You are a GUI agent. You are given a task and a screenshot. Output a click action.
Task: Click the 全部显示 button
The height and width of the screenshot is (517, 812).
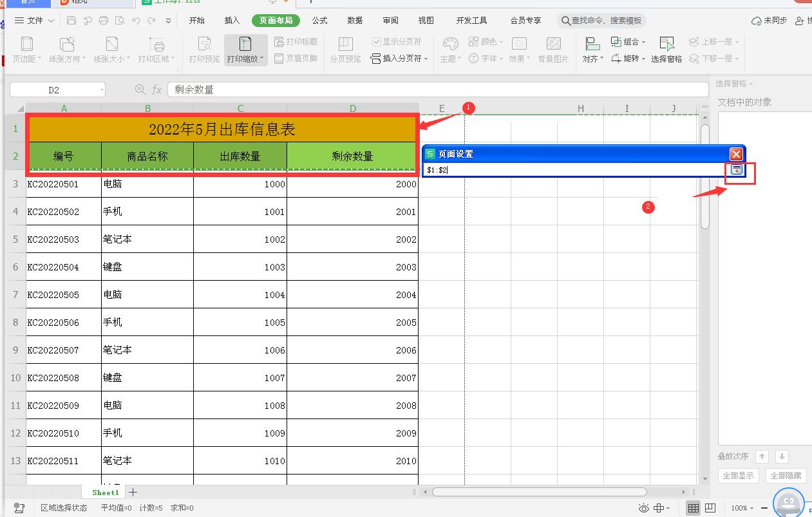pyautogui.click(x=738, y=475)
